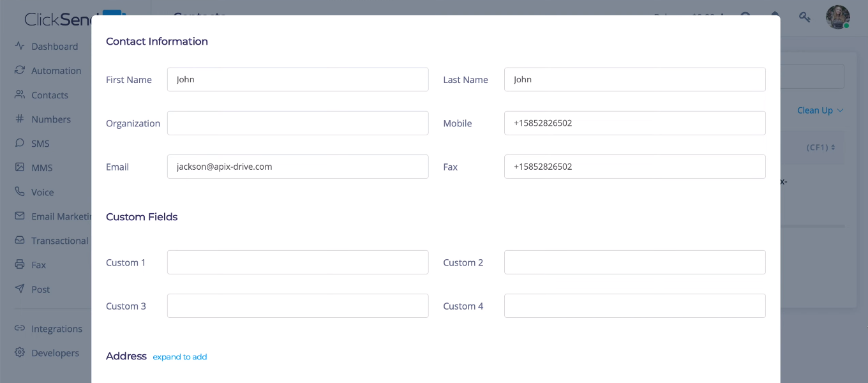Open the Dashboard section in sidebar
Viewport: 868px width, 383px height.
coord(54,46)
